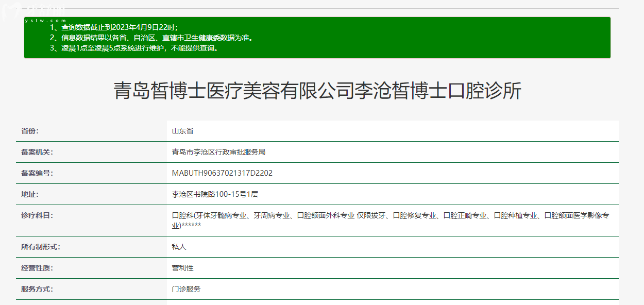Select the value '门诊服务'
Screen dimensions: 644x305
(x=186, y=289)
